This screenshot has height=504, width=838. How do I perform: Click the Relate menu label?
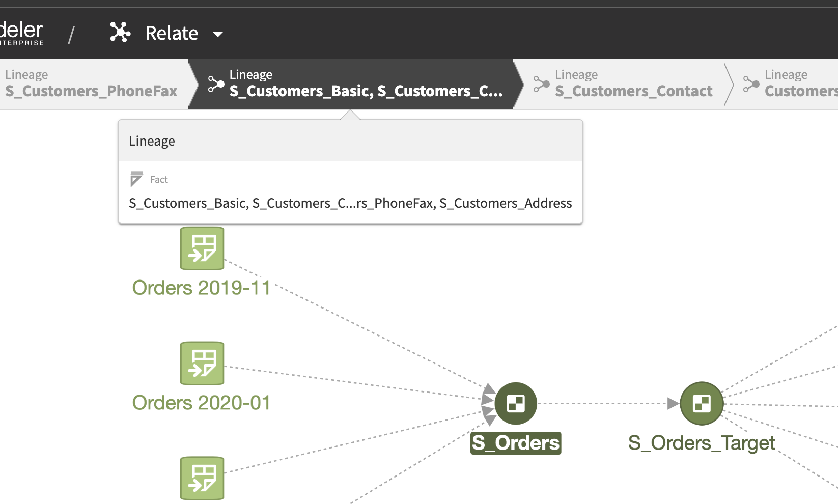(x=172, y=33)
